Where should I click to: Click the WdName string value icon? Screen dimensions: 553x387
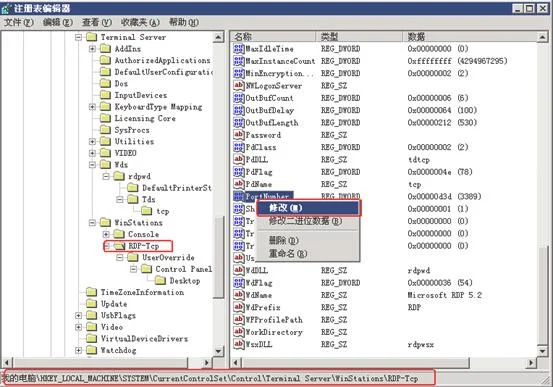coord(239,295)
